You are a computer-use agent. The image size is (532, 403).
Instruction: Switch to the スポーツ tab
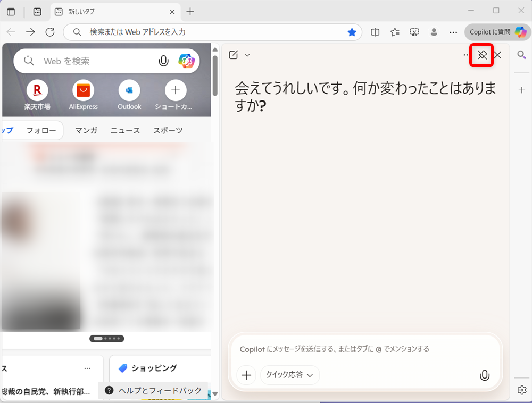pyautogui.click(x=168, y=130)
